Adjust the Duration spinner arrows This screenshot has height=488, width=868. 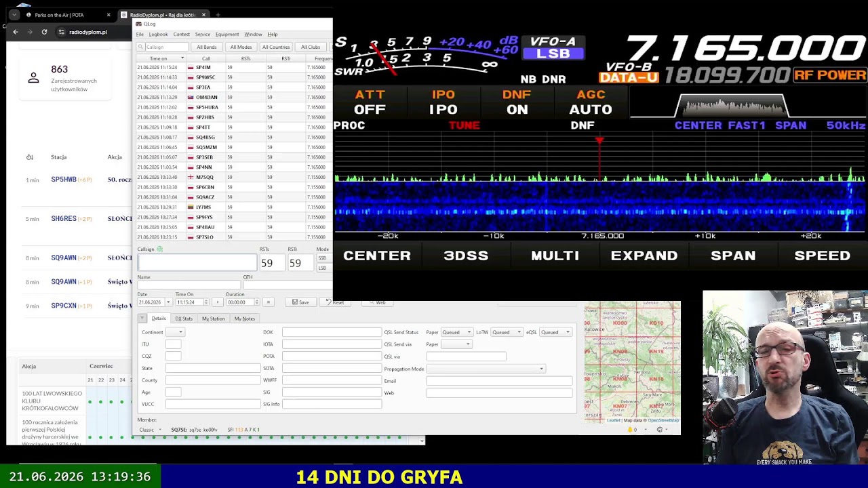(256, 302)
